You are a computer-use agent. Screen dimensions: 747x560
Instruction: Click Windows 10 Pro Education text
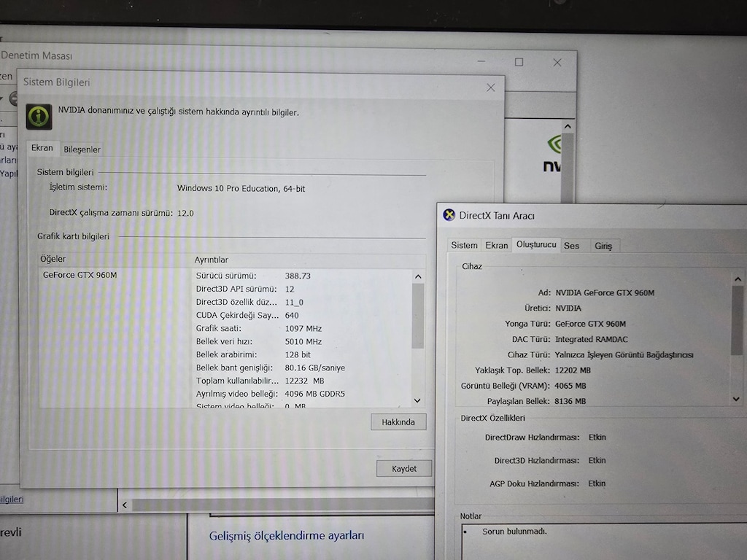[241, 189]
